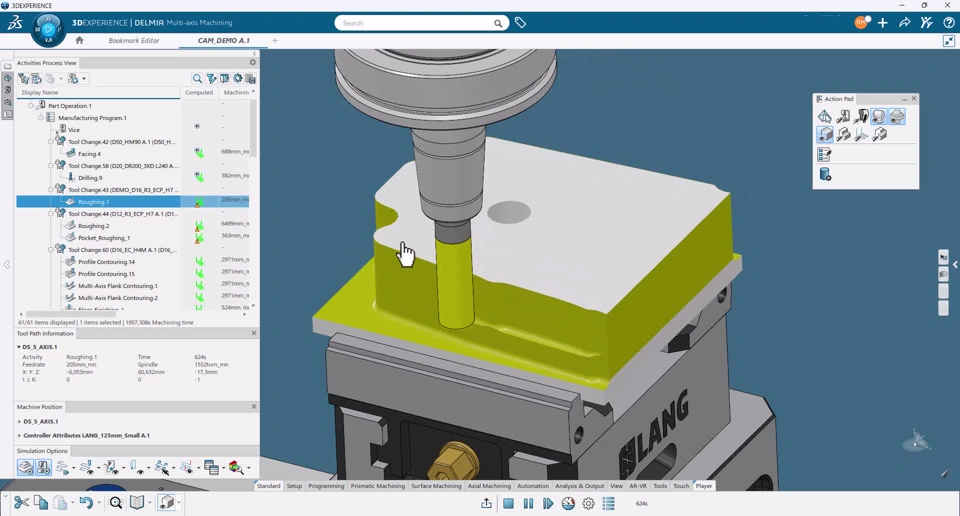Screen dimensions: 960x516
Task: Click the list icon in Player bar
Action: [609, 503]
